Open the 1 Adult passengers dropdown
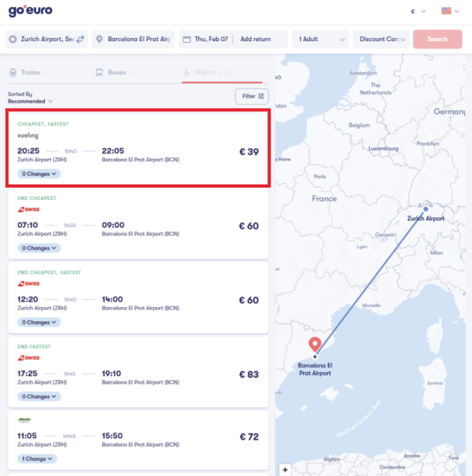This screenshot has width=472, height=476. click(x=320, y=39)
